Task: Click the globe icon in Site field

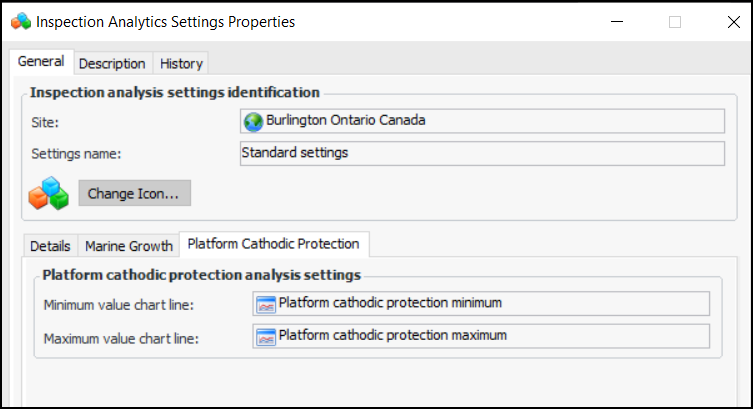Action: click(254, 121)
